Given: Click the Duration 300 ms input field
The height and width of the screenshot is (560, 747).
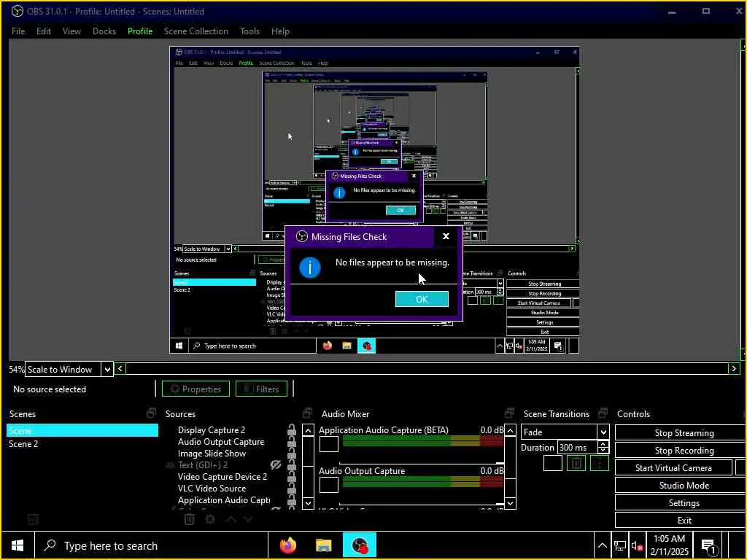Looking at the screenshot, I should click(577, 448).
